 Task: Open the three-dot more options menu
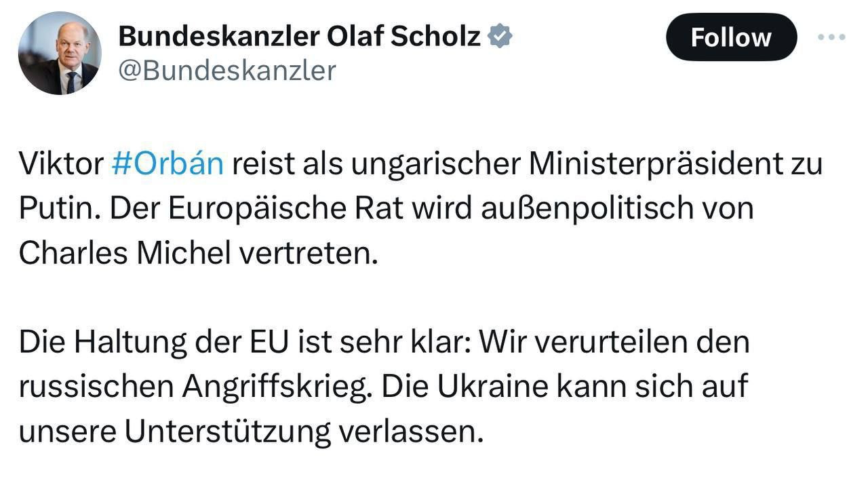pos(831,37)
